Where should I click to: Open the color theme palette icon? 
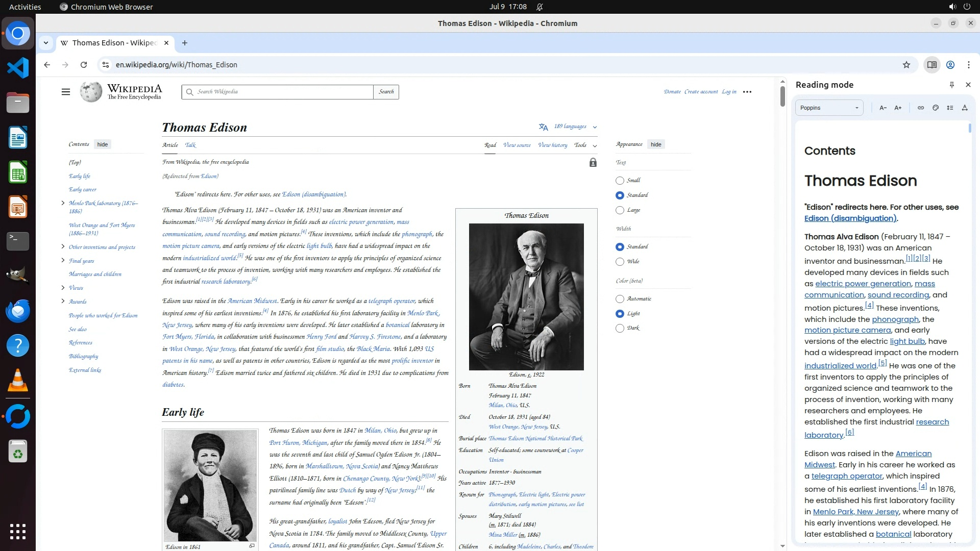(936, 108)
